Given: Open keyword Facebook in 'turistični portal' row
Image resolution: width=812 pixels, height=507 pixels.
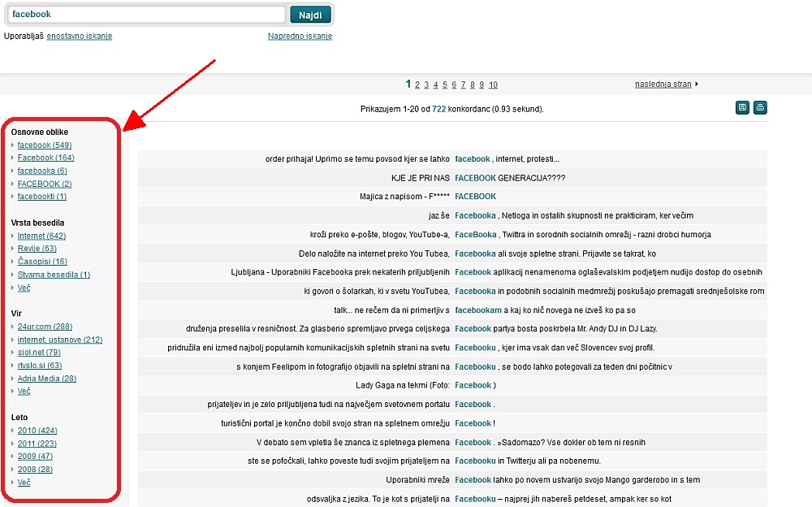Looking at the screenshot, I should point(473,423).
